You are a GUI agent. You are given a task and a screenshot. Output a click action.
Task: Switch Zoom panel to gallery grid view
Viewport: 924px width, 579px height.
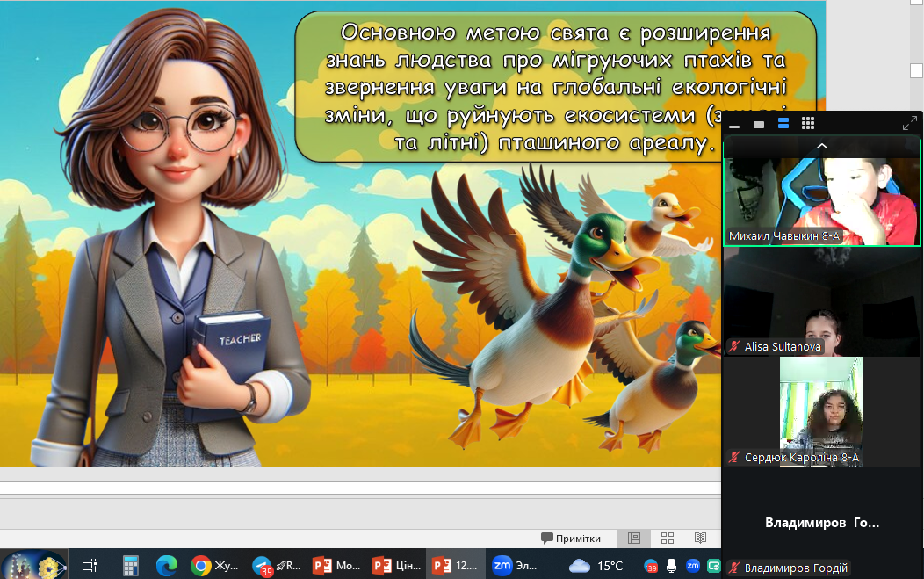(808, 124)
